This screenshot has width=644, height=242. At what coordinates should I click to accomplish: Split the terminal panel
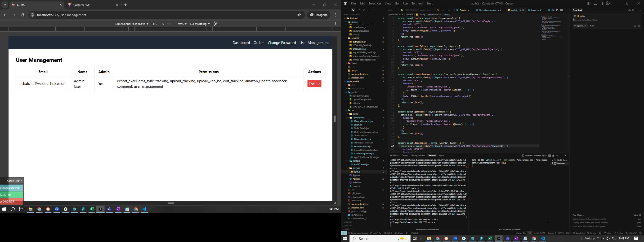[x=550, y=156]
